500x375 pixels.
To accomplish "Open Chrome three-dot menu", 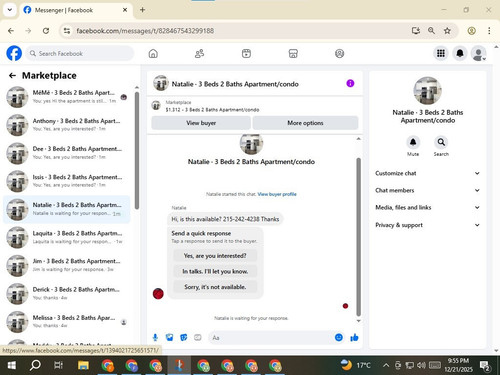I will [489, 31].
